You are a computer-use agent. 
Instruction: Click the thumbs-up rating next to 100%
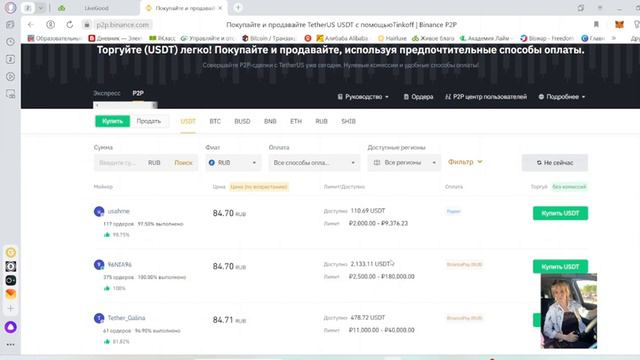(x=107, y=288)
